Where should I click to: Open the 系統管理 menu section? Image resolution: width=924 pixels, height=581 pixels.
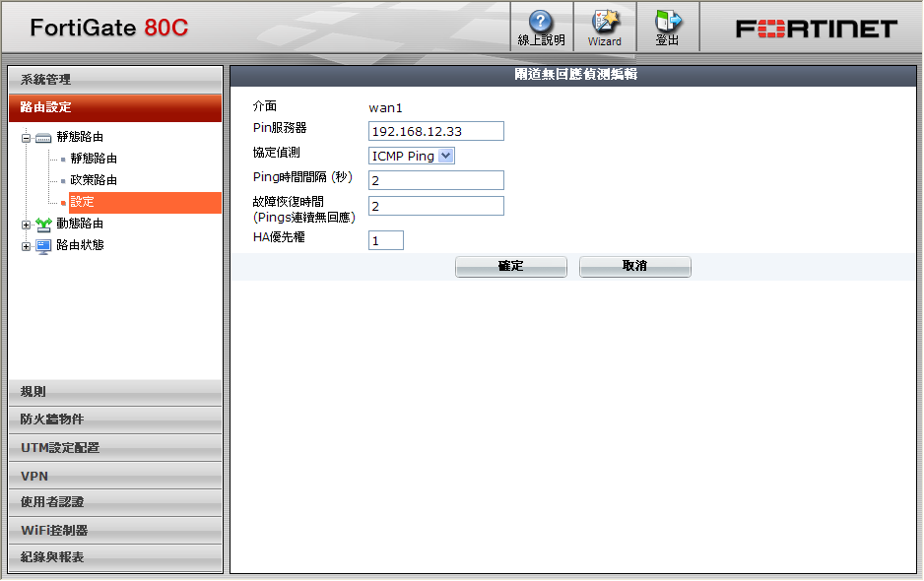click(x=115, y=80)
